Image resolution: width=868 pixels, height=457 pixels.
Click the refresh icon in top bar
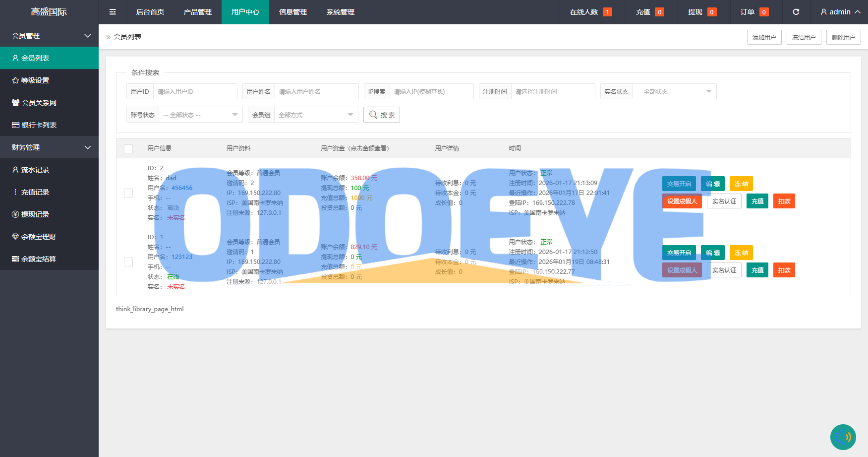(796, 12)
